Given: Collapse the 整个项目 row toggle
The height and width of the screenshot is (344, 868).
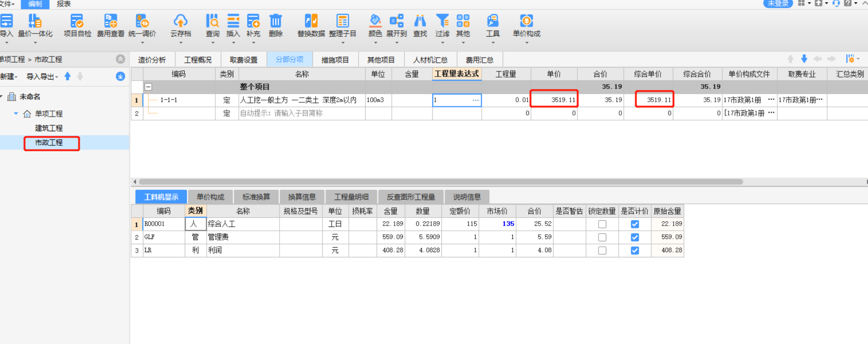Looking at the screenshot, I should click(148, 87).
